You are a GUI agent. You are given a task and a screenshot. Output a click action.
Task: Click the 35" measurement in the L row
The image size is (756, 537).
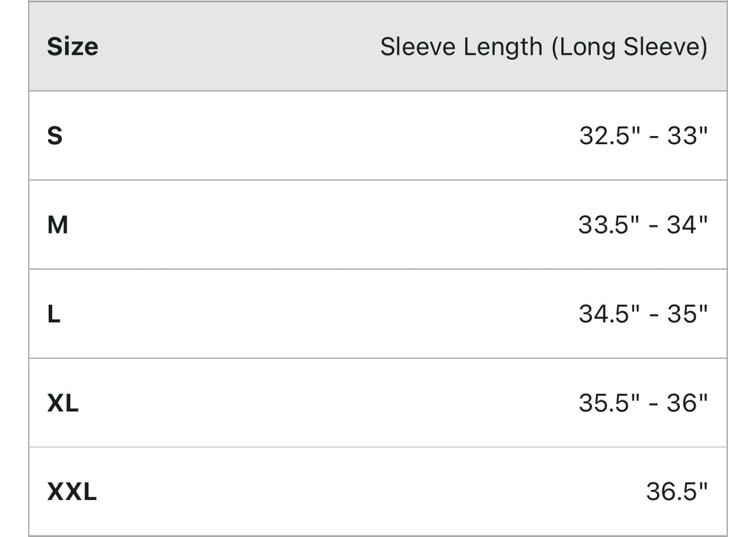687,314
